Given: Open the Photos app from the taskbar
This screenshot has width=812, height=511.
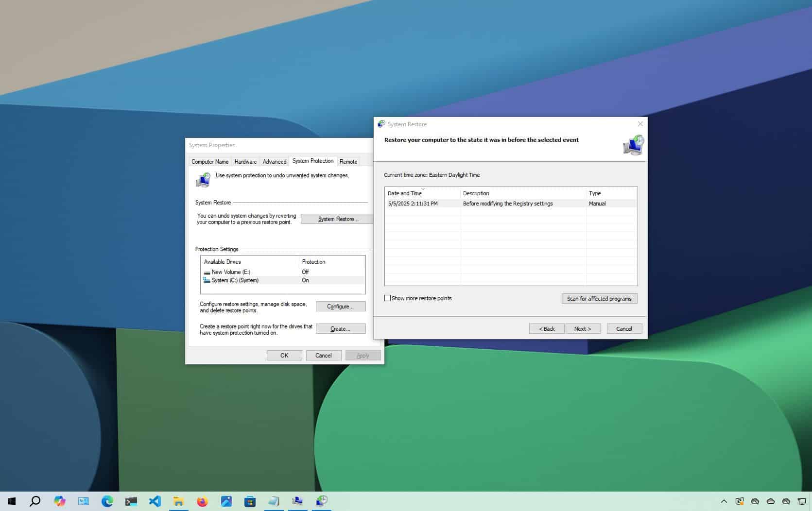Looking at the screenshot, I should tap(226, 501).
